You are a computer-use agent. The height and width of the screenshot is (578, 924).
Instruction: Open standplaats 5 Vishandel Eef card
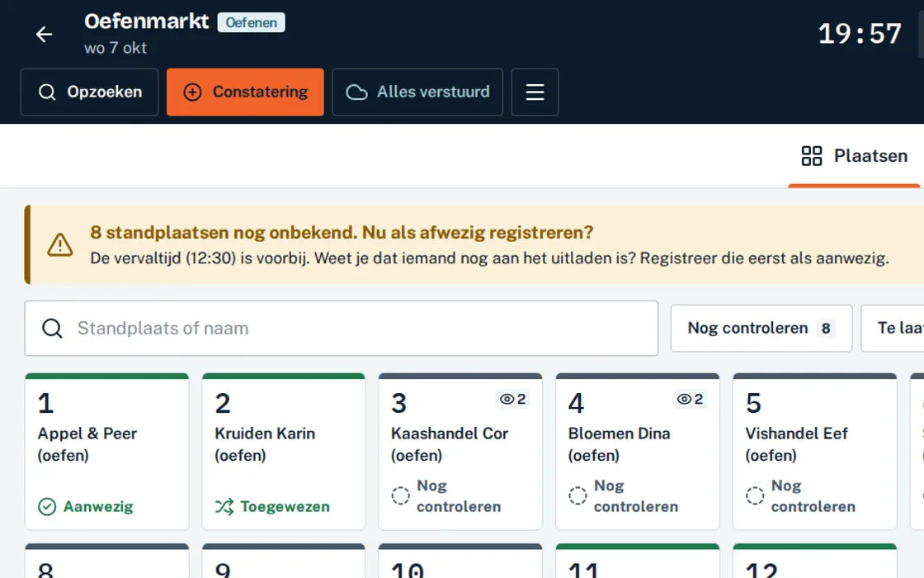[815, 451]
